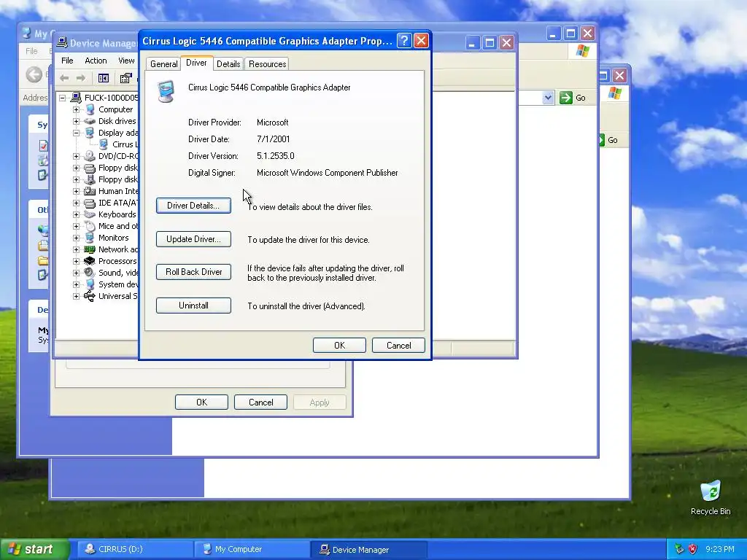Expand the Keyboards node
Screen dimensions: 747x560
point(76,215)
